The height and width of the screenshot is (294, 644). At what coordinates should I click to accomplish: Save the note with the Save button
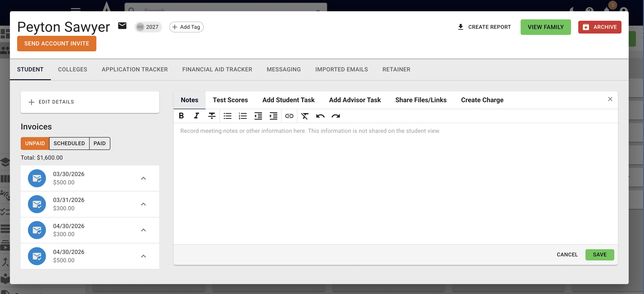click(599, 255)
